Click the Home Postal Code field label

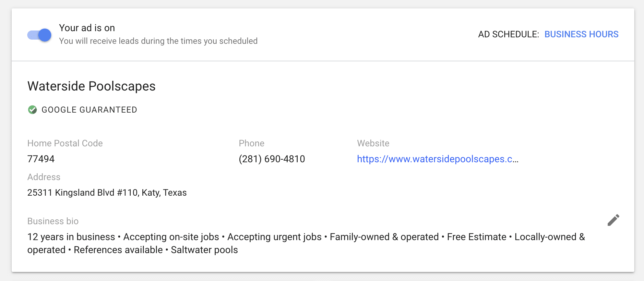click(65, 143)
